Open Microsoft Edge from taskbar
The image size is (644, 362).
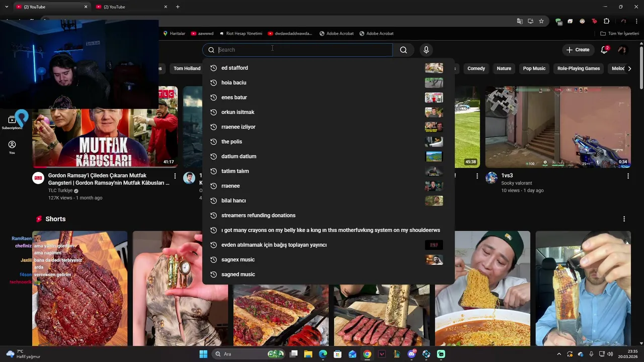(323, 354)
